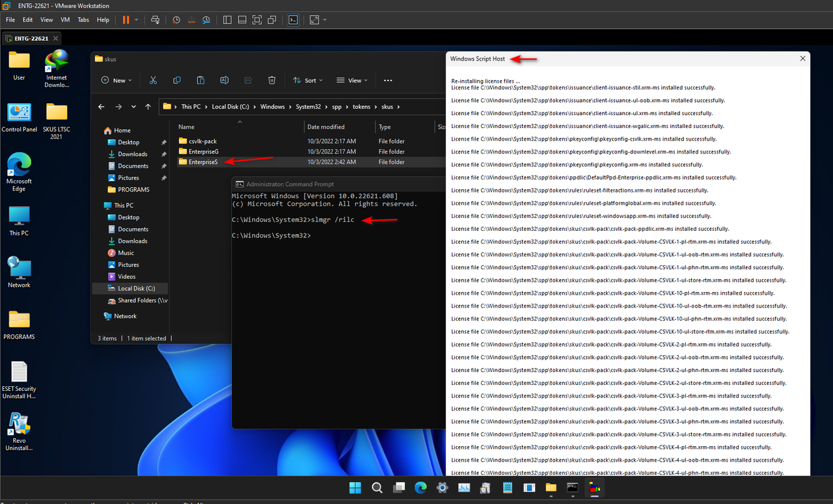The width and height of the screenshot is (833, 504).
Task: Select Music under This PC
Action: pos(126,253)
